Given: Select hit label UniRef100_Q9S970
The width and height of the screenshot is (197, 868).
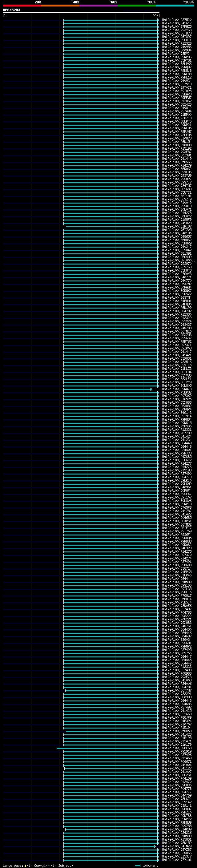Looking at the screenshot, I should [176, 264].
